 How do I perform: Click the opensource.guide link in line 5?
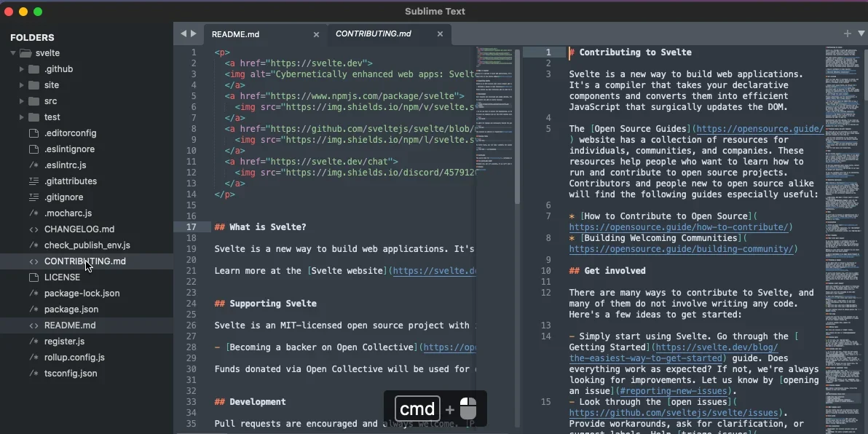[x=759, y=129]
